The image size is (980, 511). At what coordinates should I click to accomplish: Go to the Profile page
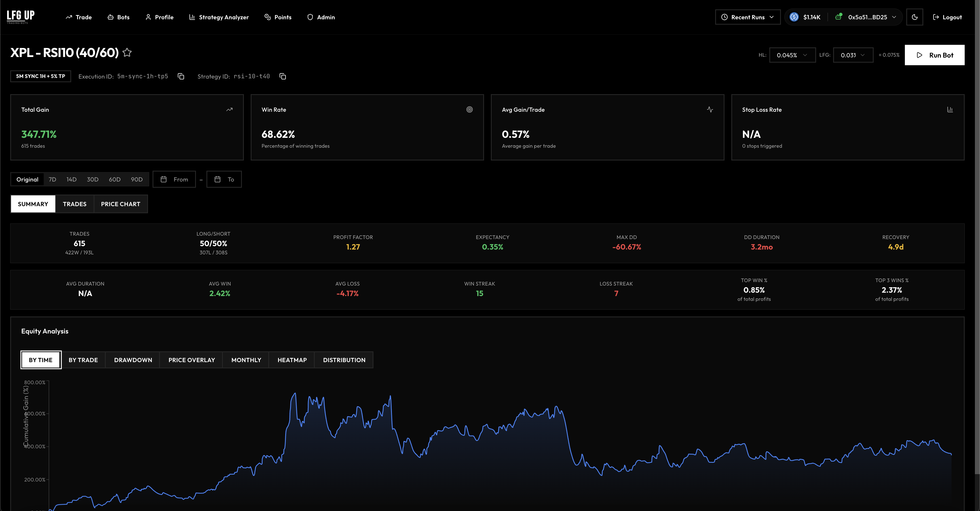(159, 17)
